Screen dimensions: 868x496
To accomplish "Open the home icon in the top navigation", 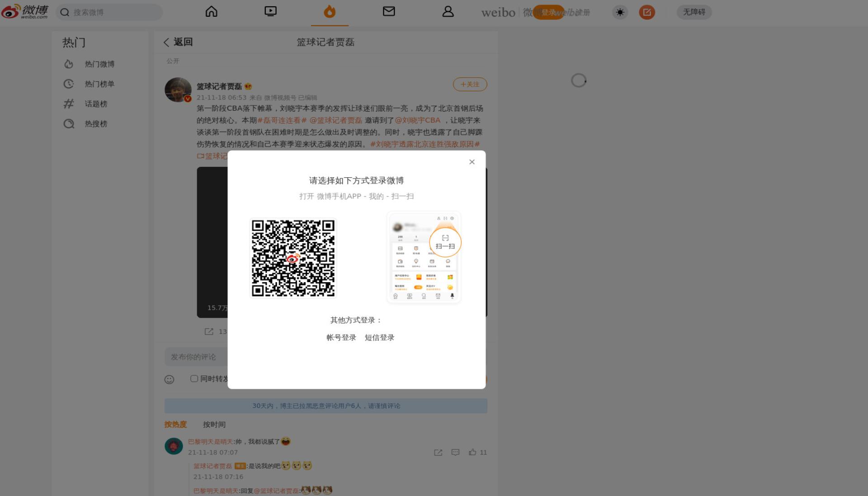I will pos(211,11).
